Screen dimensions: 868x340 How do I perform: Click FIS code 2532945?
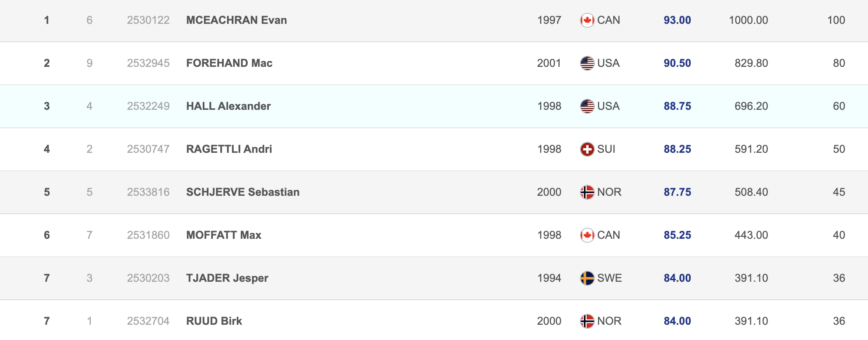(148, 63)
